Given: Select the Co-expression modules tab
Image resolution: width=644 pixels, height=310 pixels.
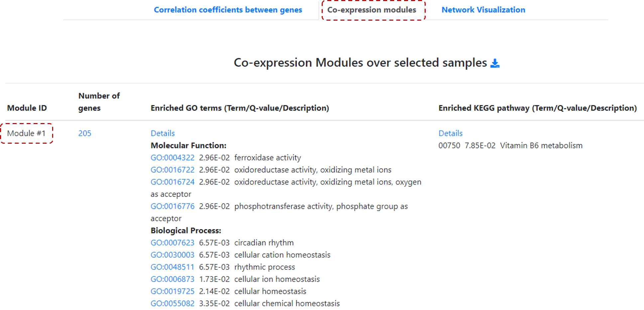Looking at the screenshot, I should [372, 10].
